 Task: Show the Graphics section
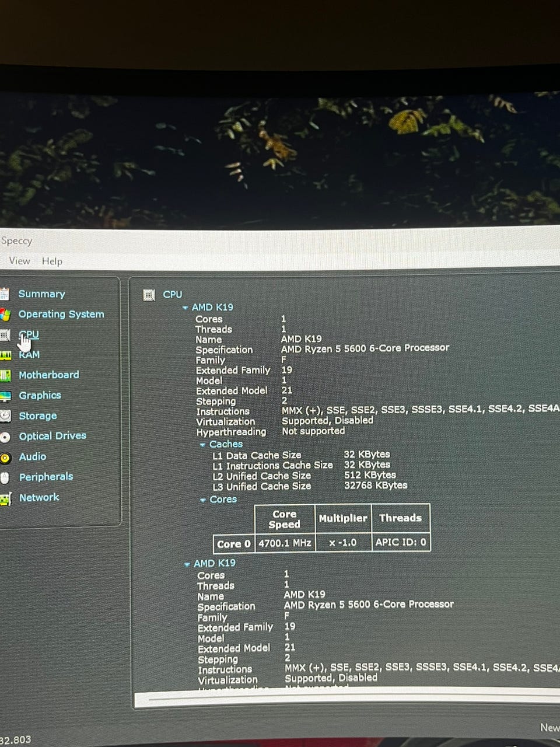click(x=40, y=395)
